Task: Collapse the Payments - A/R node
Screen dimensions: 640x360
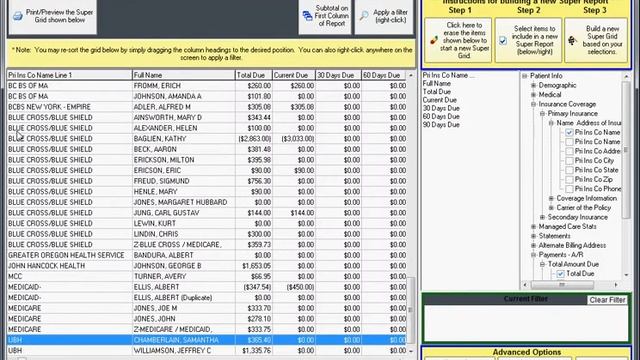Action: [x=533, y=255]
